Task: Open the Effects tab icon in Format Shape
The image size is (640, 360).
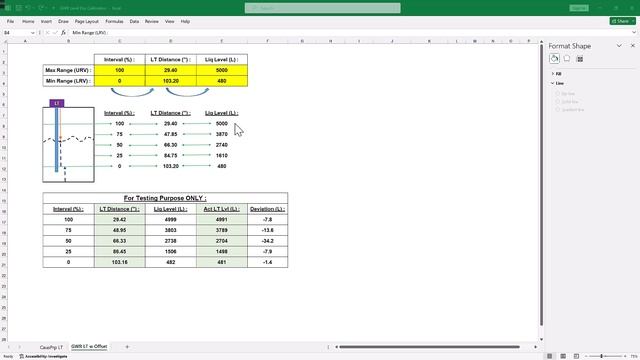Action: pos(567,59)
